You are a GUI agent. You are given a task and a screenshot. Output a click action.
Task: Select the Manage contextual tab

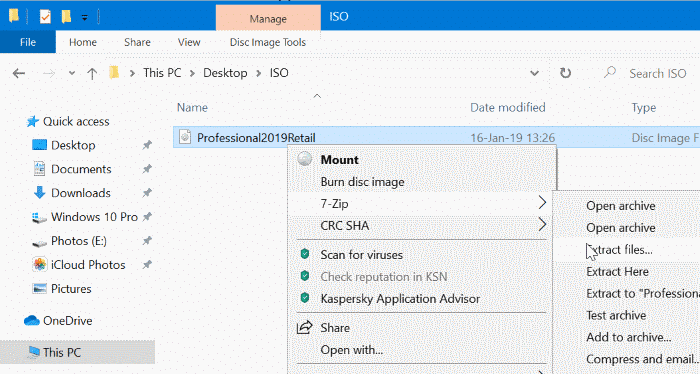268,19
